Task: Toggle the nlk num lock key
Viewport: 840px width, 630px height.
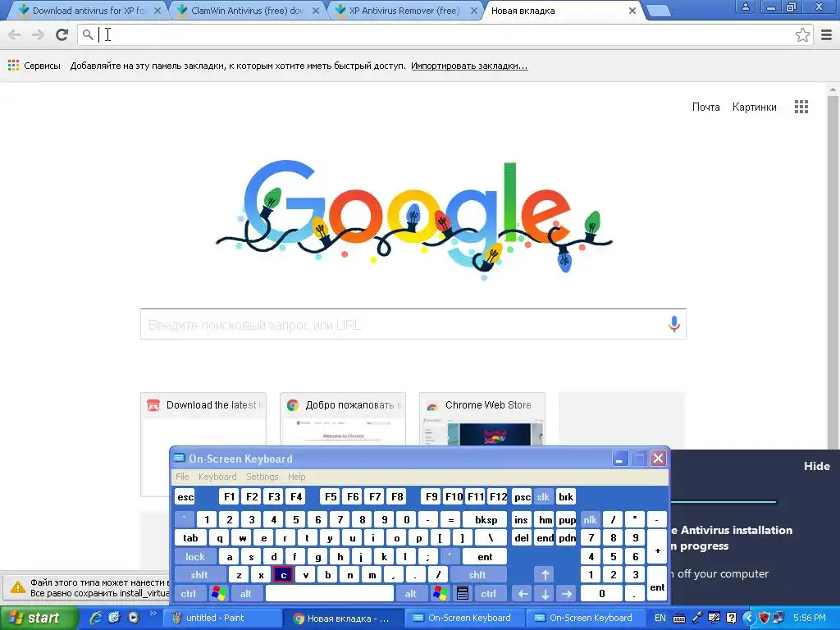Action: click(590, 519)
